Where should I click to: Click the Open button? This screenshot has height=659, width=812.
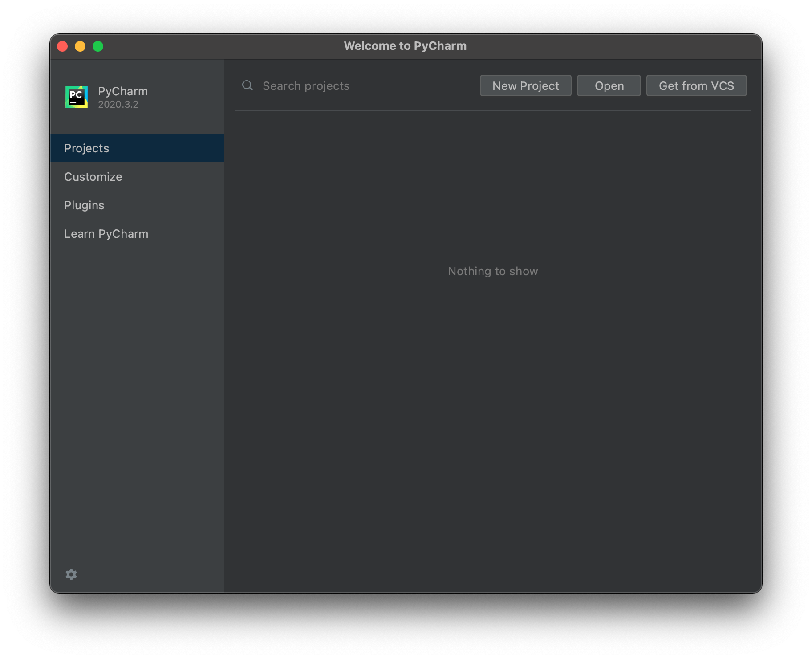coord(609,85)
